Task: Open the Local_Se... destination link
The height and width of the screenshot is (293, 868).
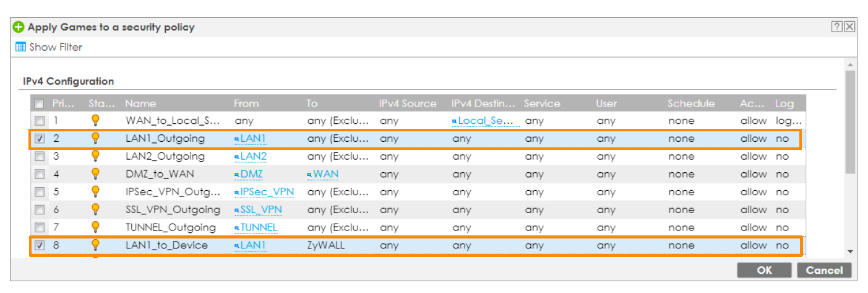Action: [x=488, y=121]
